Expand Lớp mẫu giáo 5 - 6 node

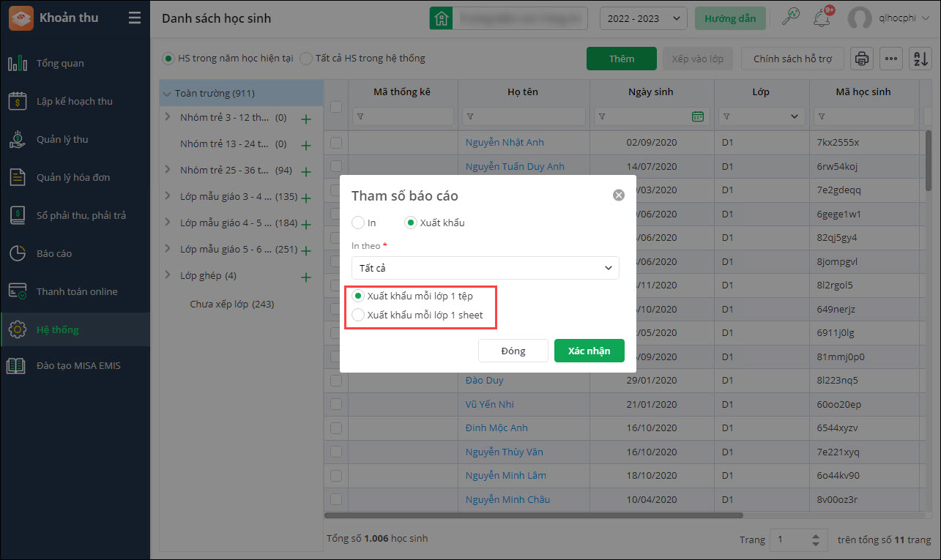[168, 249]
